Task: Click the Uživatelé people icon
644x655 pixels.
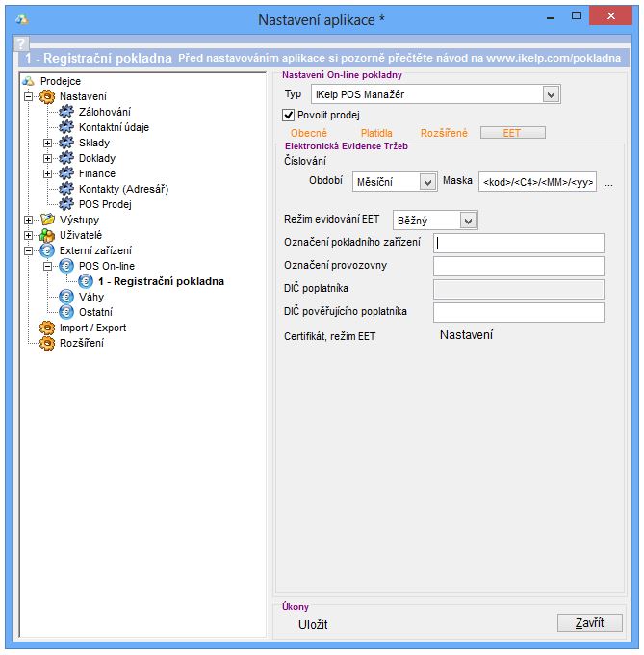Action: (47, 235)
